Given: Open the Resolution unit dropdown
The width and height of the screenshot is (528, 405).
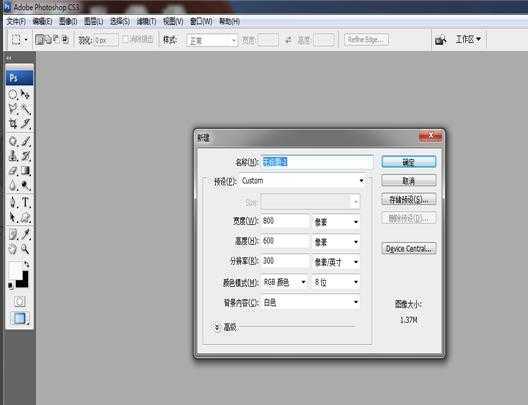Looking at the screenshot, I should click(336, 262).
